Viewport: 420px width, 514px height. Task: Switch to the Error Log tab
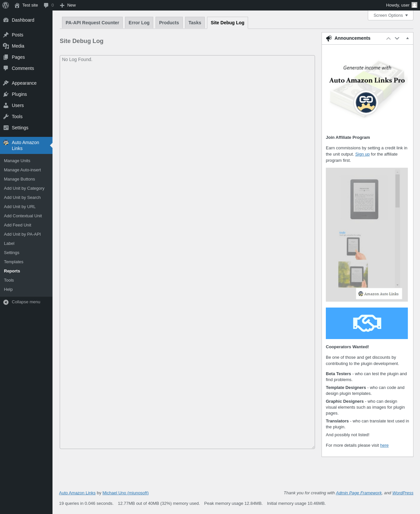coord(139,23)
